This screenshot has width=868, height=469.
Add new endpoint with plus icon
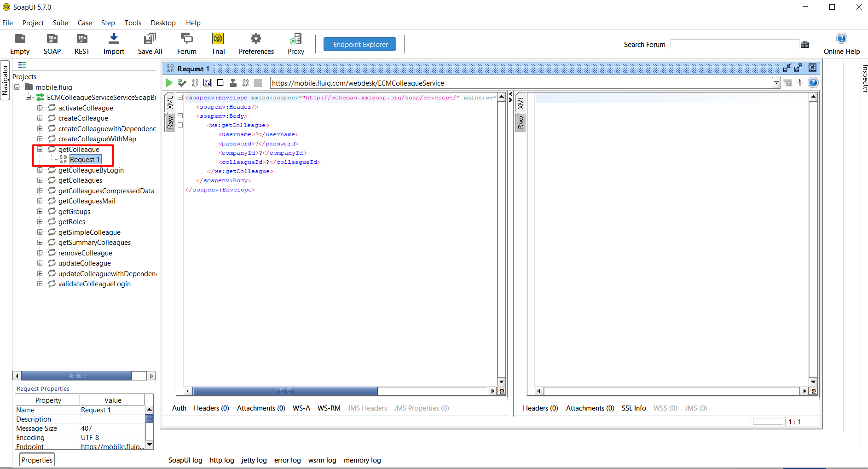[800, 83]
